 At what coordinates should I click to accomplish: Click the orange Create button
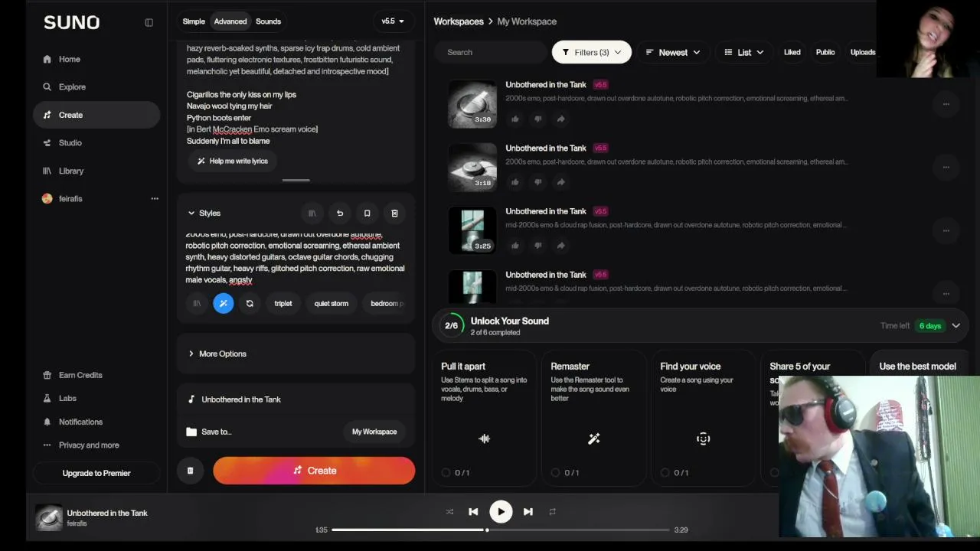(314, 471)
